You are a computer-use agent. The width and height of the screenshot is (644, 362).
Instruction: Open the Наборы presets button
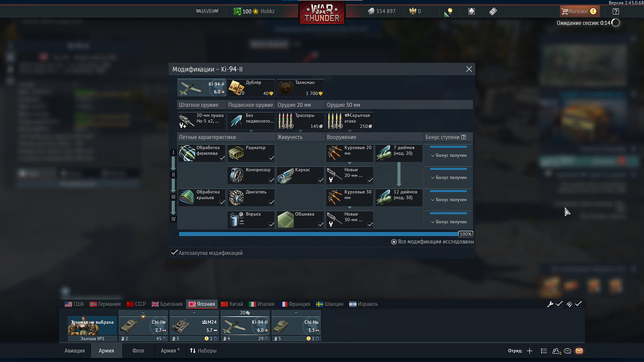(204, 350)
